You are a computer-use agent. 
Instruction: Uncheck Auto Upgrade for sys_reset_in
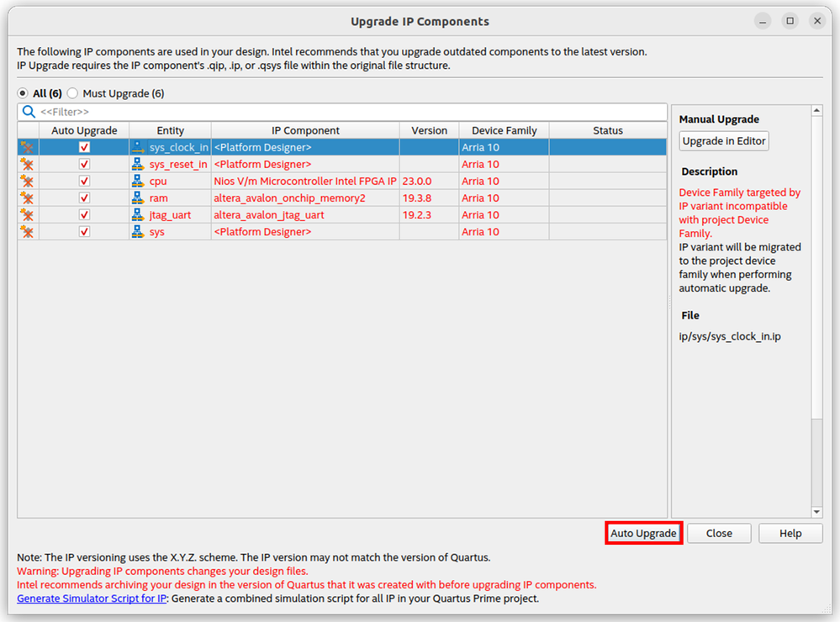pyautogui.click(x=84, y=164)
